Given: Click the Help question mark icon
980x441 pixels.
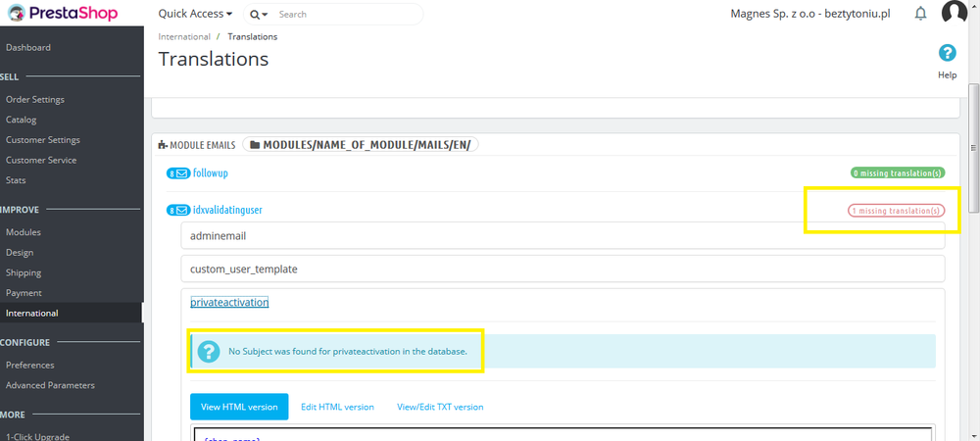Looking at the screenshot, I should pyautogui.click(x=948, y=54).
